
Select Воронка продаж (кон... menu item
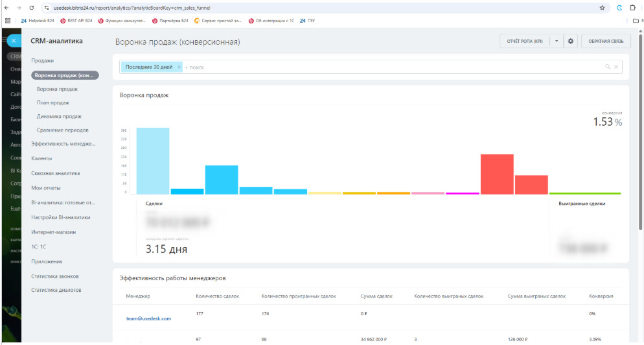click(x=65, y=75)
